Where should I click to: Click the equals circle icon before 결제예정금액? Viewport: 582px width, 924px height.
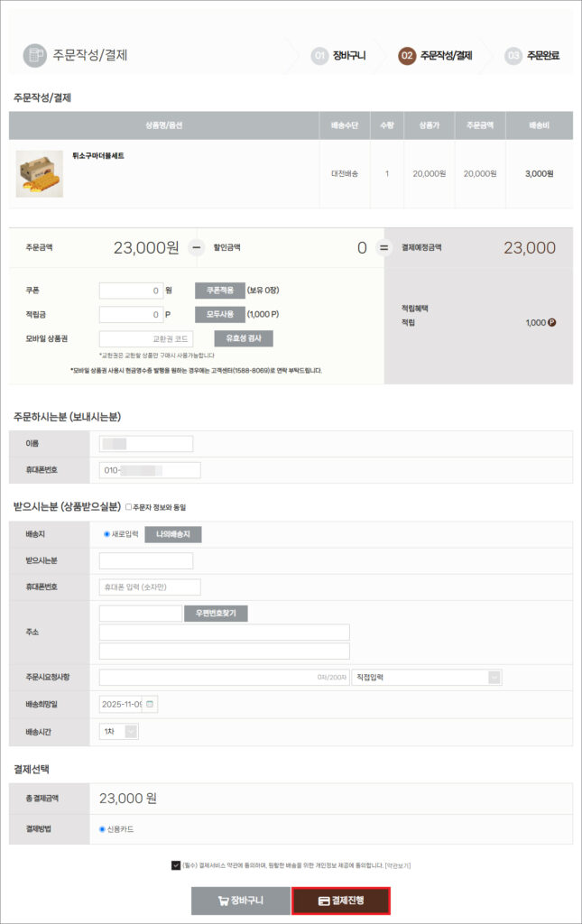pyautogui.click(x=383, y=247)
